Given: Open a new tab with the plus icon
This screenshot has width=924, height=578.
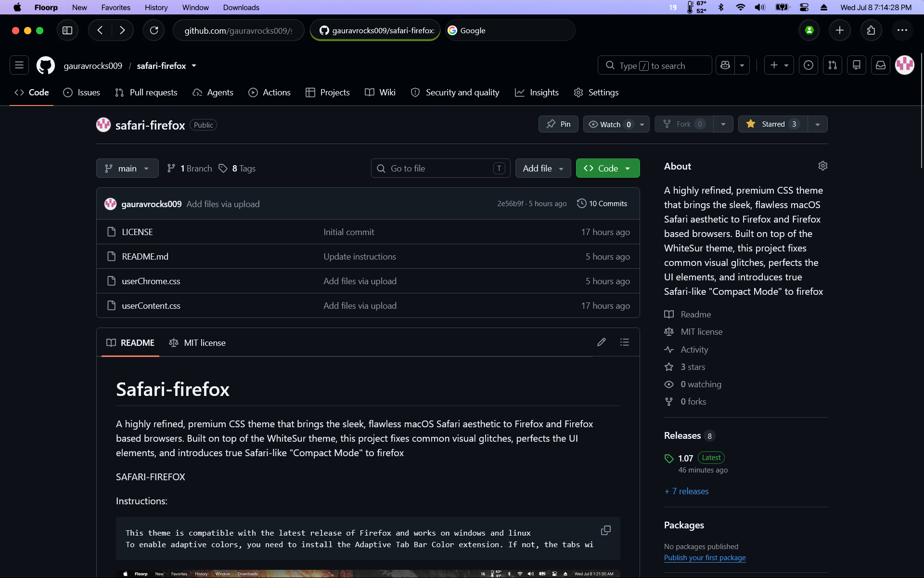Looking at the screenshot, I should pyautogui.click(x=840, y=30).
